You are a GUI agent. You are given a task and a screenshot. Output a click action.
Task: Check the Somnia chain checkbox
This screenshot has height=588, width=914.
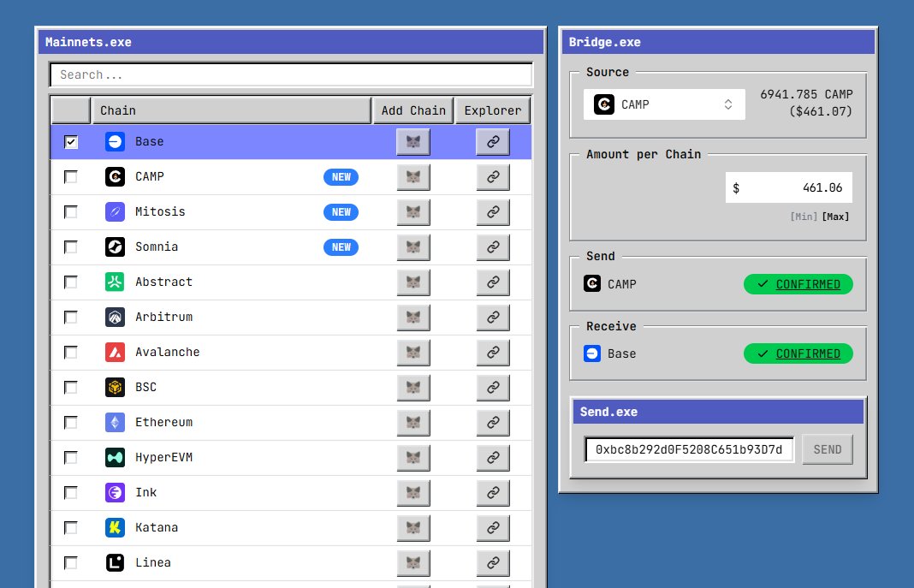(x=70, y=247)
